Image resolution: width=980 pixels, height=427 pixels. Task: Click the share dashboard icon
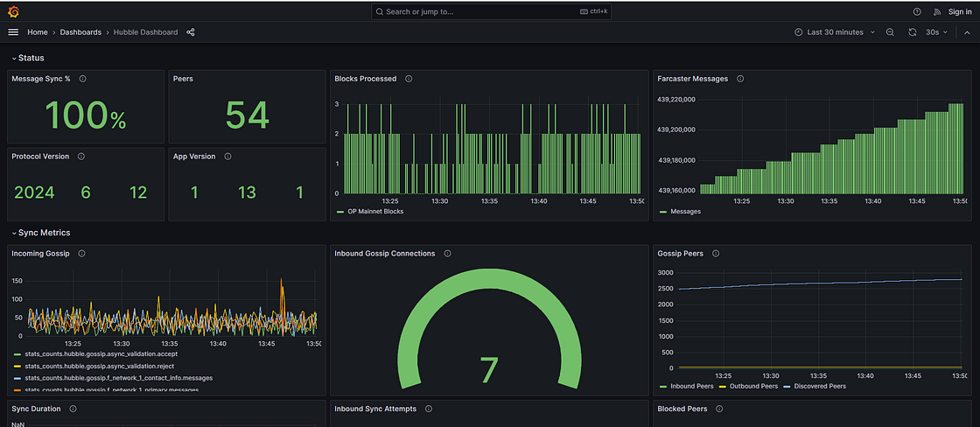(x=191, y=32)
